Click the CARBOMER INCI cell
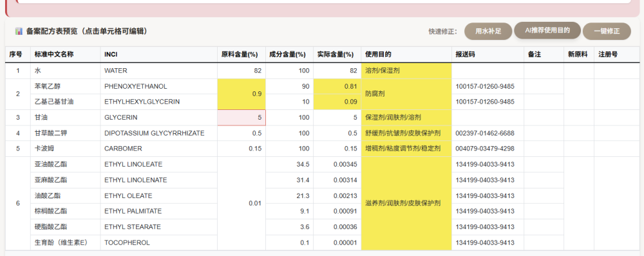The image size is (644, 256). [x=158, y=149]
